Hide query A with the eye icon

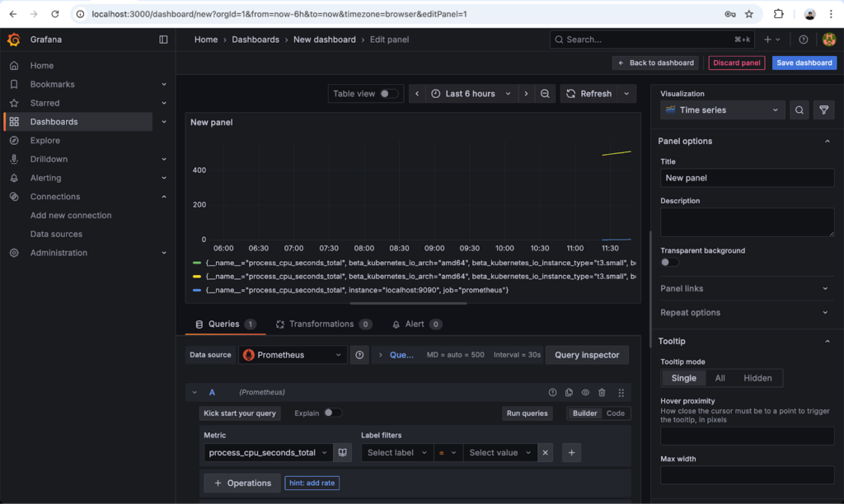585,393
